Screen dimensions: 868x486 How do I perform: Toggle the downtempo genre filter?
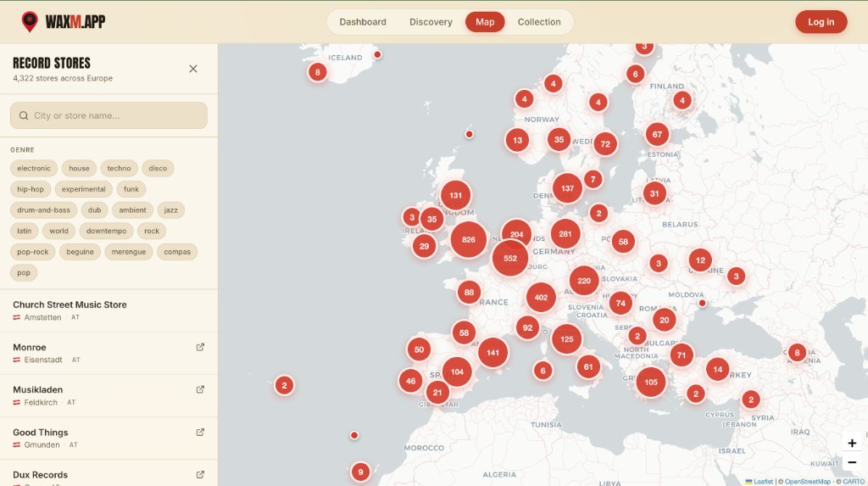click(106, 231)
